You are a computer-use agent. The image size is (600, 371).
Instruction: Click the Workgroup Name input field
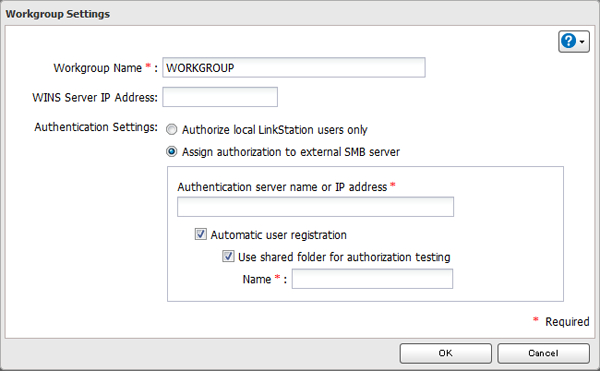pos(294,68)
